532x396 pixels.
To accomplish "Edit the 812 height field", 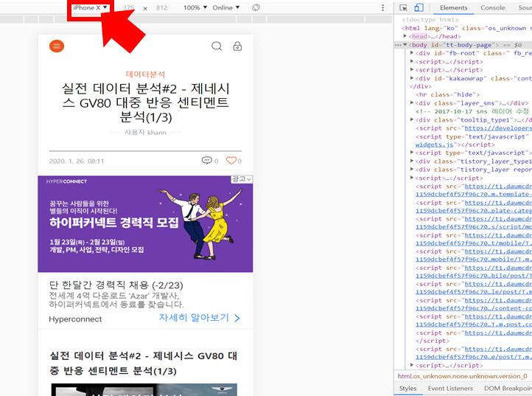I will pos(161,7).
